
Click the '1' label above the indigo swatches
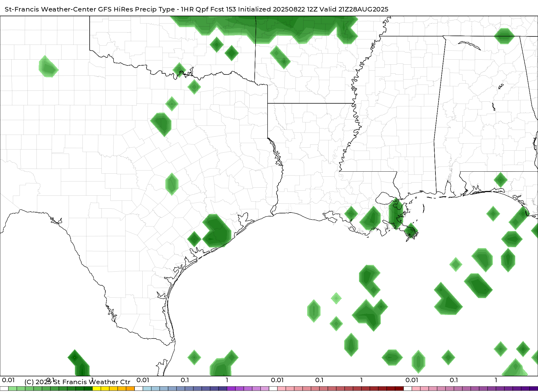(x=227, y=380)
